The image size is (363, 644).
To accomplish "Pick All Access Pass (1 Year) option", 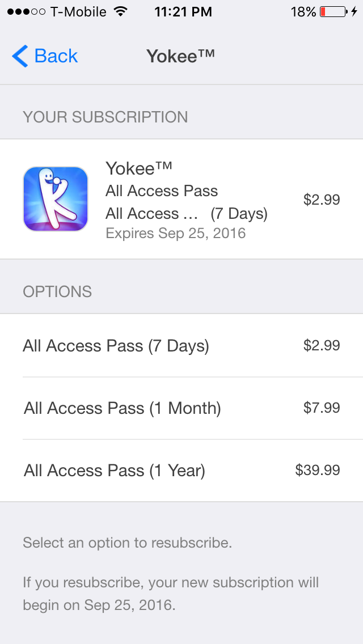I will (x=115, y=471).
